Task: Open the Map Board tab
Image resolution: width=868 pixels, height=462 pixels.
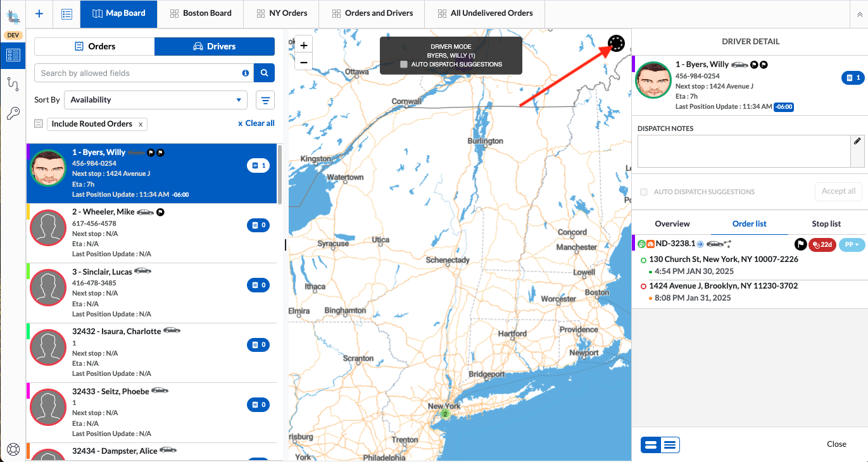Action: click(119, 13)
